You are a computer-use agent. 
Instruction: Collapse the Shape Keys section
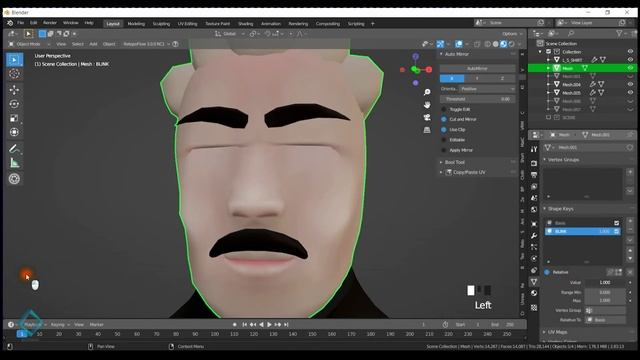544,209
